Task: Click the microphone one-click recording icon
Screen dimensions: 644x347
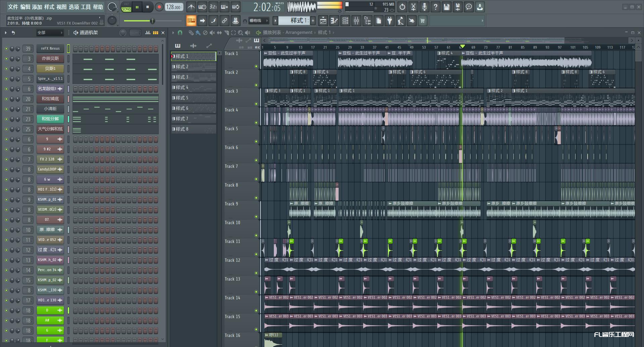Action: [424, 7]
